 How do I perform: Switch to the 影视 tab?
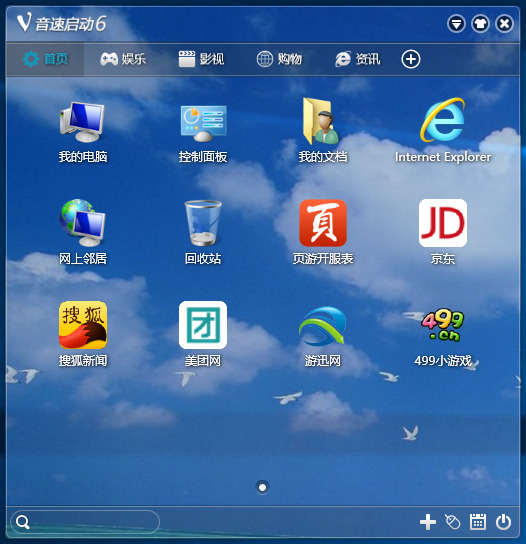click(201, 59)
